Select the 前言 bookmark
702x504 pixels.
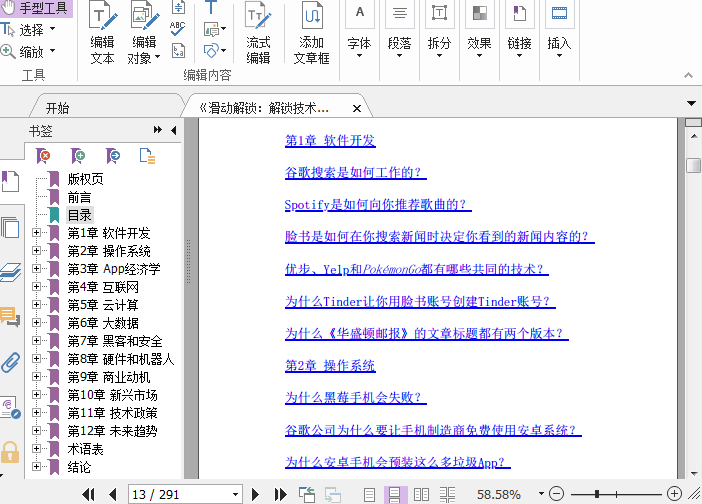point(79,197)
